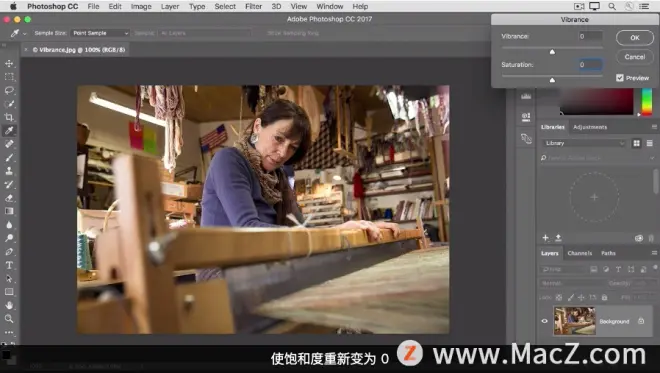Select the Hand tool
This screenshot has width=660, height=373.
(x=9, y=305)
